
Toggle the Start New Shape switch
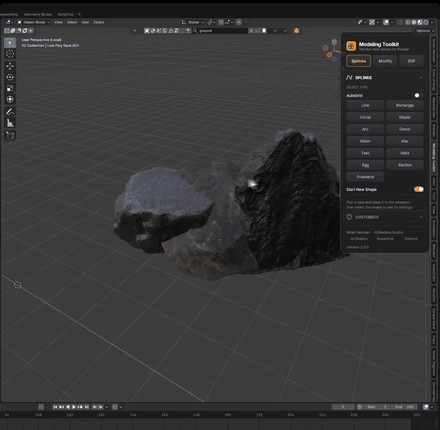(x=419, y=189)
